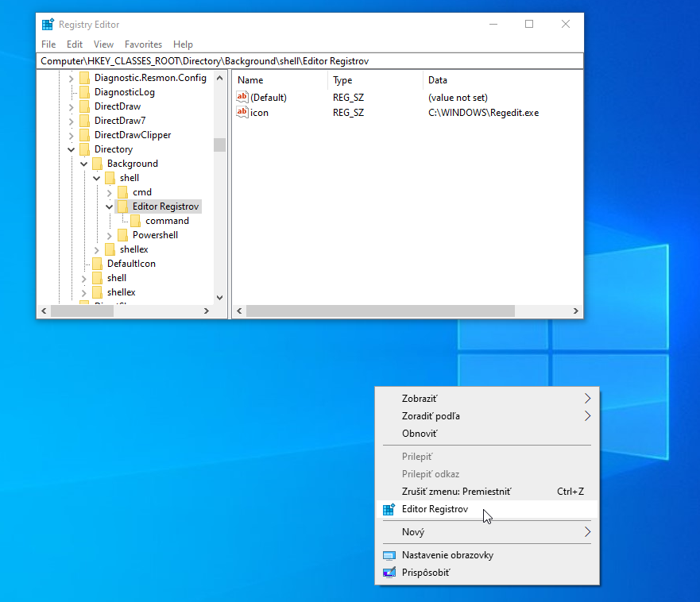700x602 pixels.
Task: Click the registry path address bar
Action: [x=310, y=61]
